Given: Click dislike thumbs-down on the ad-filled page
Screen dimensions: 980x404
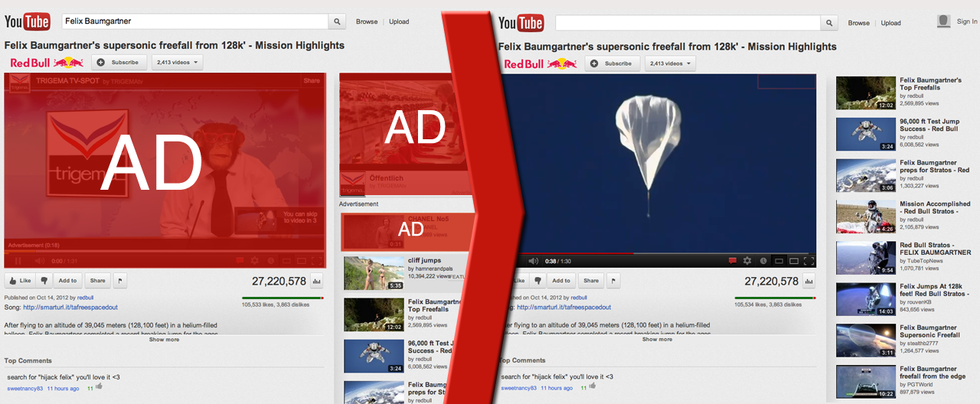Looking at the screenshot, I should (x=44, y=281).
